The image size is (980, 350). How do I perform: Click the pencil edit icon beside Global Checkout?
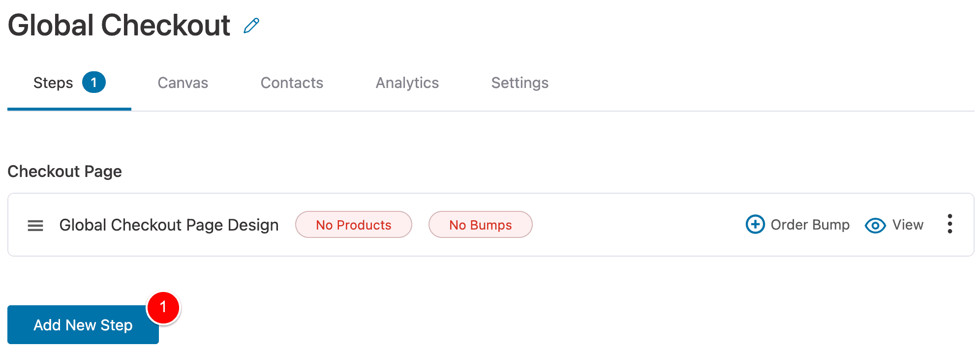coord(251,26)
